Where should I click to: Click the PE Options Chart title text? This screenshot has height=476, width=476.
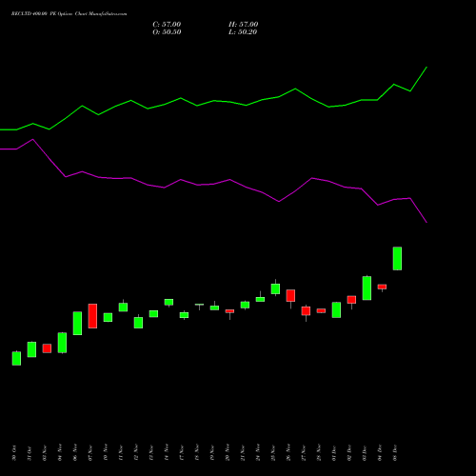(69, 14)
